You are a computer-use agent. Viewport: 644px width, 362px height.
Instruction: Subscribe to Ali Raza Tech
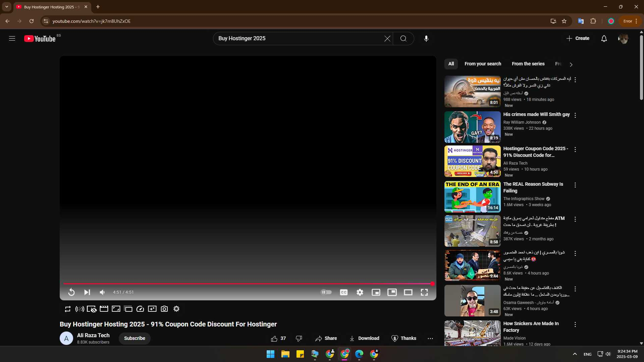[135, 339]
